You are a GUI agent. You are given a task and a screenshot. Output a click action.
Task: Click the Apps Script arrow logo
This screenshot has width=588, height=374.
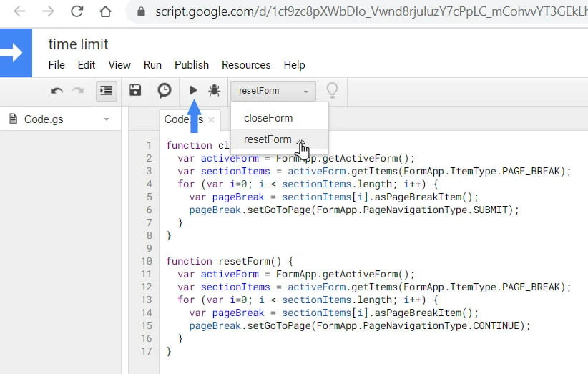(16, 53)
